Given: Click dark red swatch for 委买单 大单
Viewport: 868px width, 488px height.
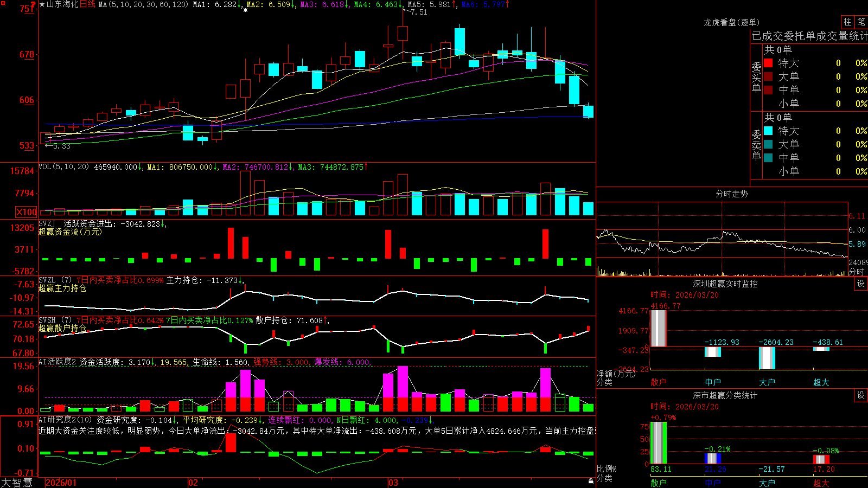Looking at the screenshot, I should click(x=768, y=76).
